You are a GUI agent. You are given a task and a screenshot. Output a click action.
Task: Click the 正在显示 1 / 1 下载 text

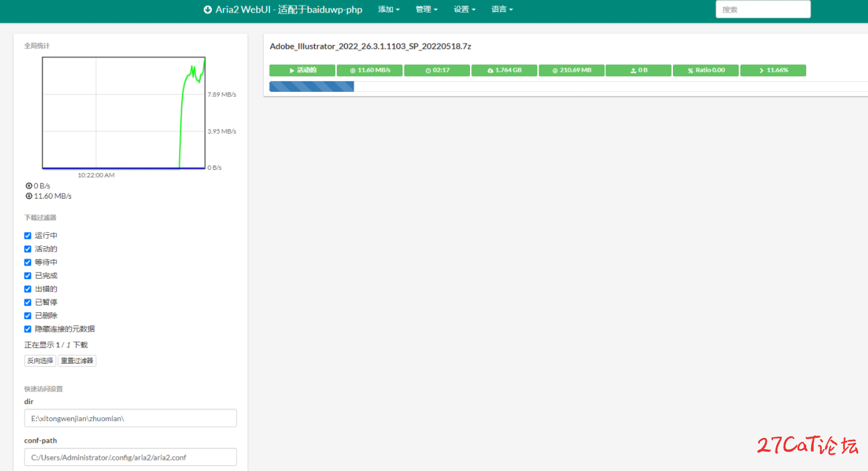tap(56, 345)
